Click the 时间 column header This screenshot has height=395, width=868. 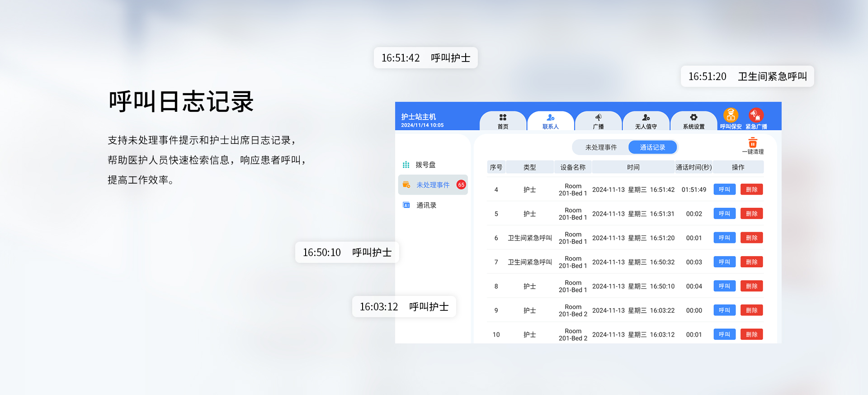click(633, 167)
